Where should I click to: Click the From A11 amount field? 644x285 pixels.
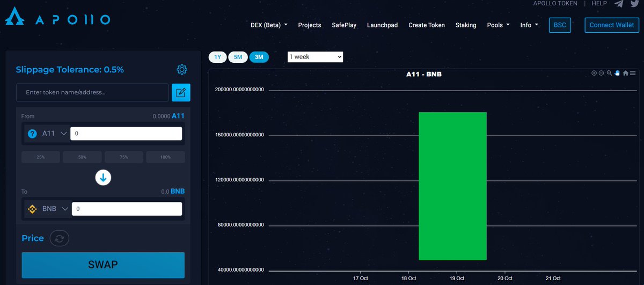pyautogui.click(x=127, y=134)
